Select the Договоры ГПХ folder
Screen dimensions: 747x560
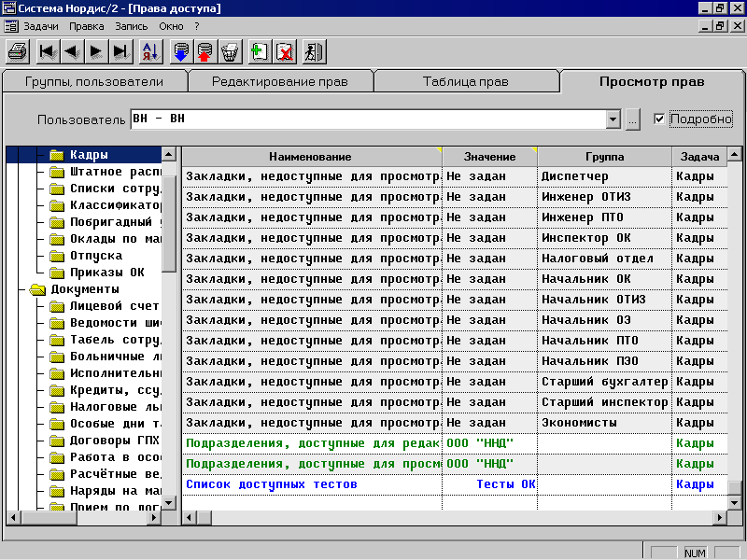114,441
